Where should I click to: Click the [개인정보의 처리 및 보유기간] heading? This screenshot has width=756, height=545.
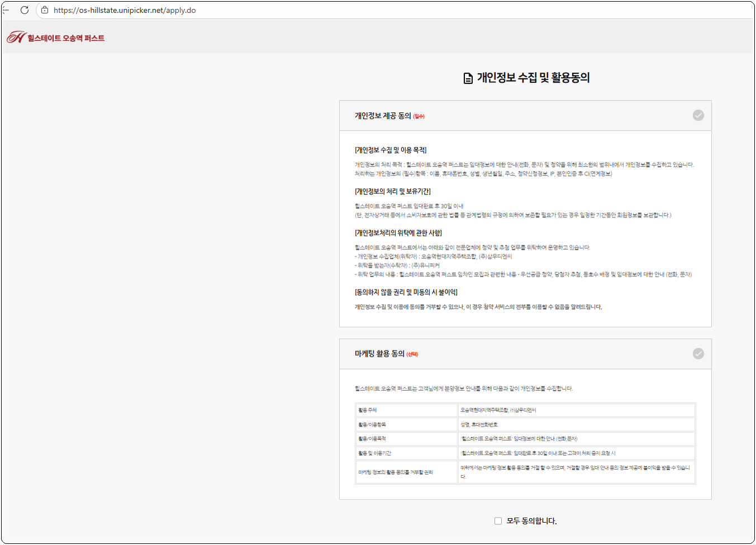[x=393, y=191]
